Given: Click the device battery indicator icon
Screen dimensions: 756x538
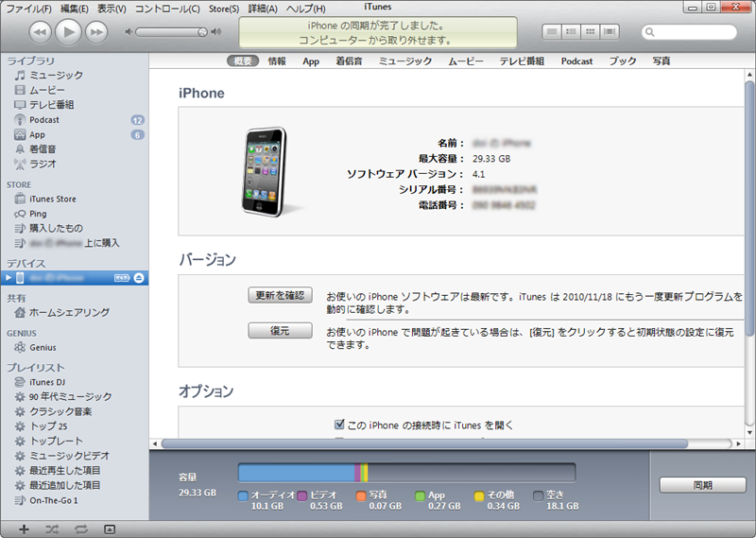Looking at the screenshot, I should [122, 278].
